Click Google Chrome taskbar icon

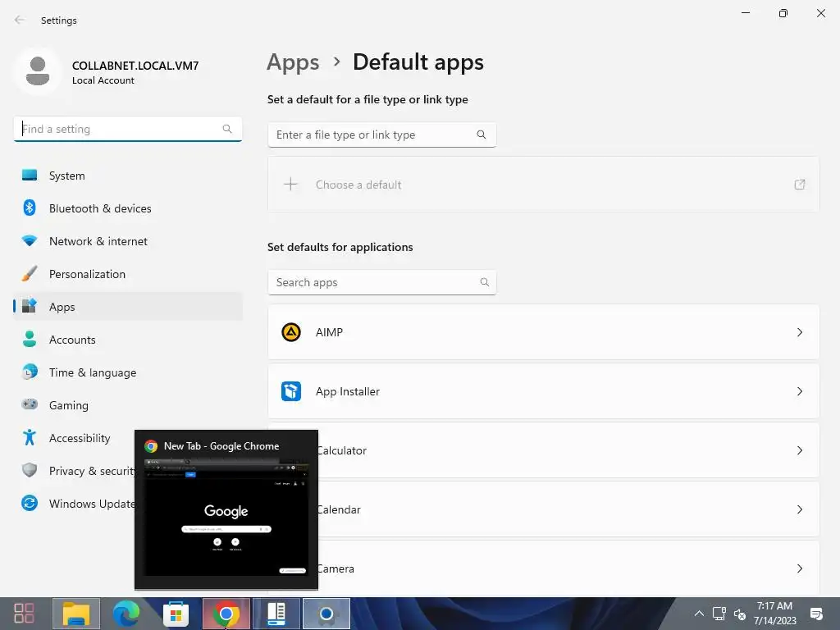click(226, 614)
